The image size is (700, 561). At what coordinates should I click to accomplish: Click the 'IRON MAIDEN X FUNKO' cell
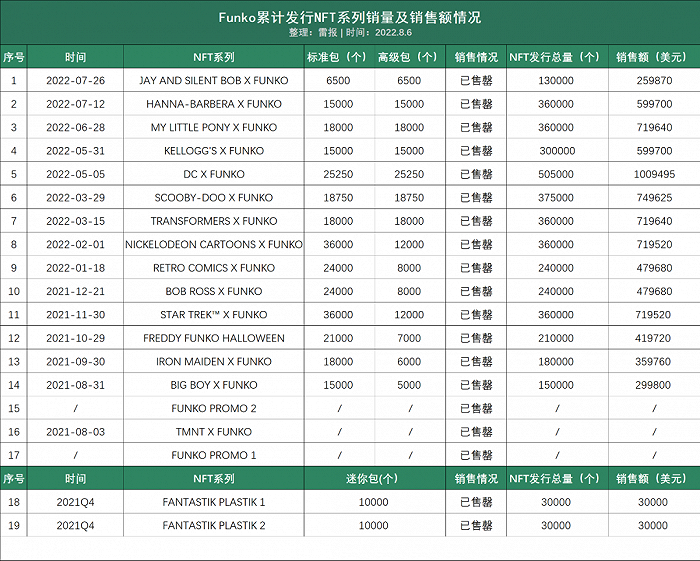point(214,362)
